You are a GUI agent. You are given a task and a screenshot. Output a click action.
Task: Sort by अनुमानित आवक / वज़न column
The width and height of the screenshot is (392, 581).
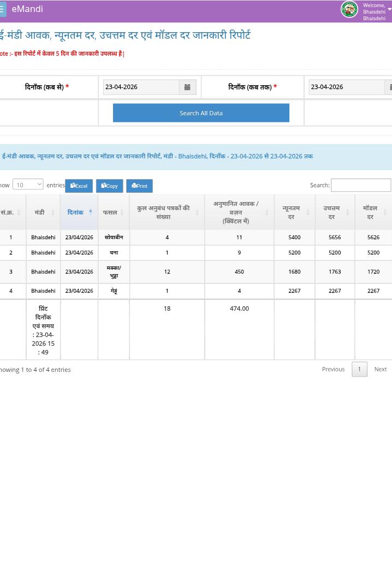tap(239, 212)
